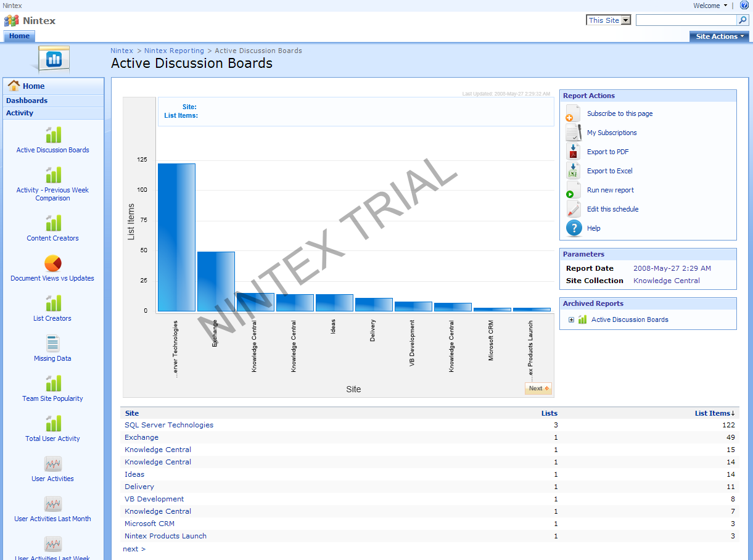Click the search magnifier button
The width and height of the screenshot is (753, 560).
pos(743,20)
